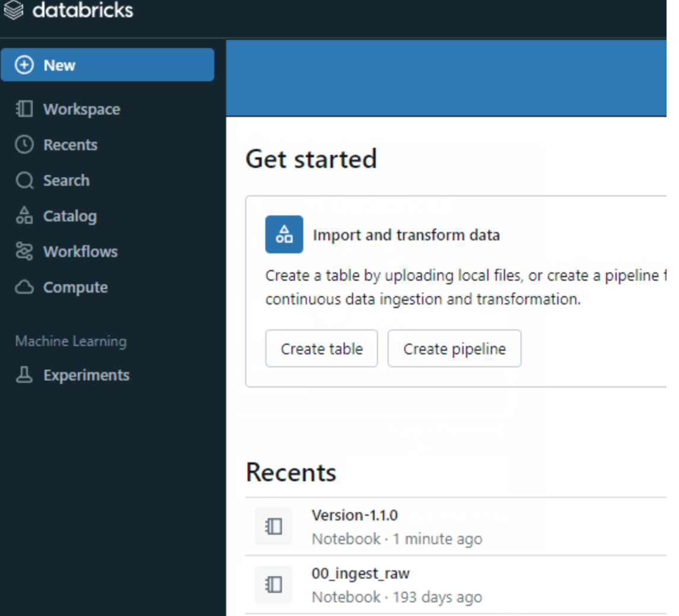Click the Get started heading

pos(312,159)
